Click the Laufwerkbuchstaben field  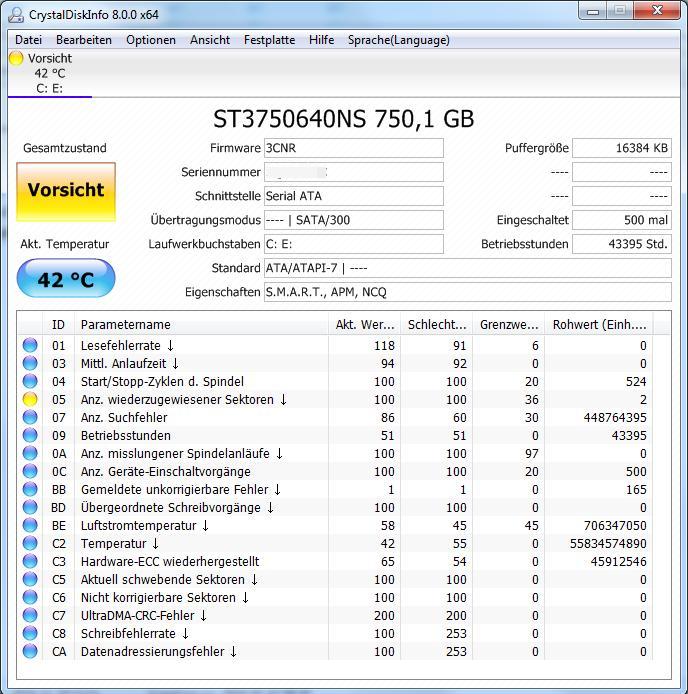(x=354, y=244)
